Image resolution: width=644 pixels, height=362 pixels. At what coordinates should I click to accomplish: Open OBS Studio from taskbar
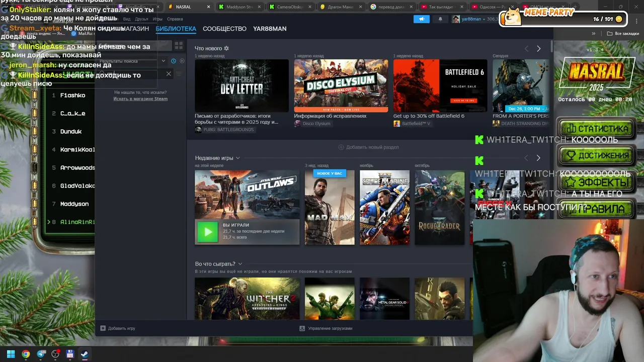point(55,354)
